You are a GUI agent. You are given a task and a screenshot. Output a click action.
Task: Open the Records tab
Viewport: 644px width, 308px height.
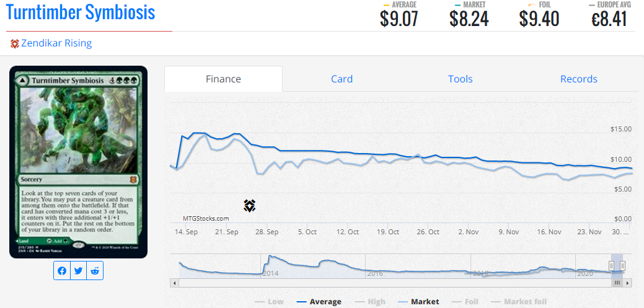click(578, 79)
